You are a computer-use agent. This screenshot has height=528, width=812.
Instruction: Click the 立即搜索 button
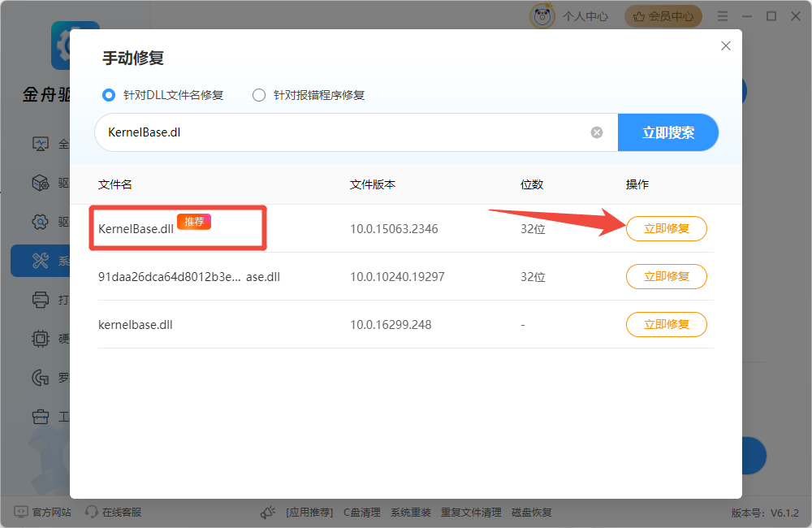pyautogui.click(x=668, y=132)
